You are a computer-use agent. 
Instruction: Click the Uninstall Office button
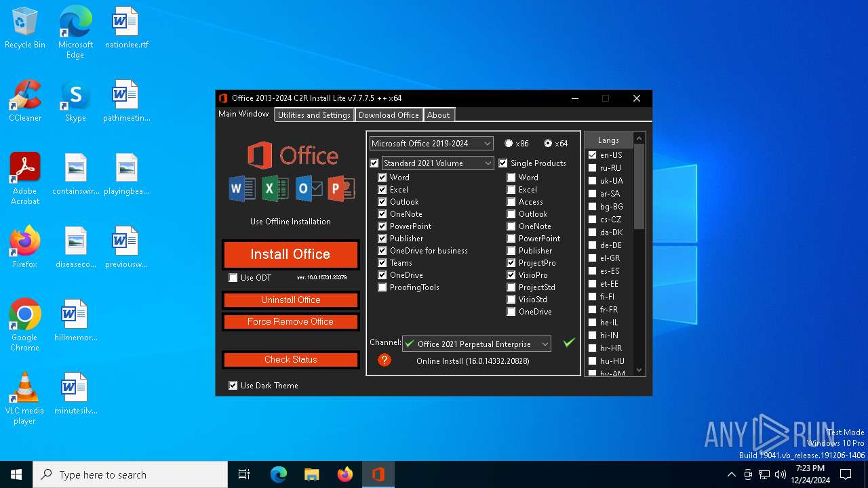tap(290, 300)
